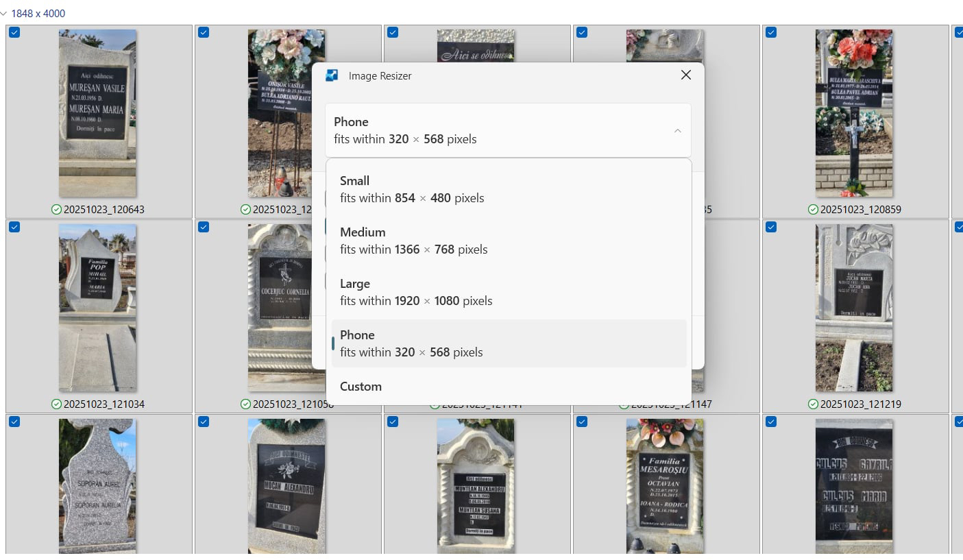The image size is (963, 560).
Task: Click sync status icon for 20251023_120643
Action: pos(56,210)
